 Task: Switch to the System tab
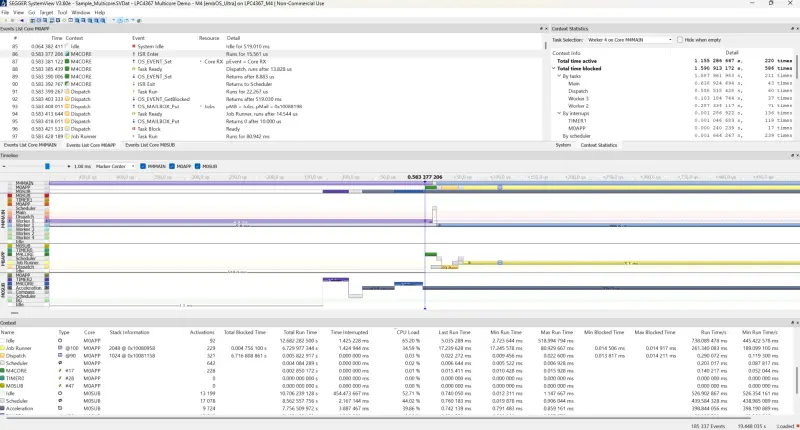tap(563, 145)
